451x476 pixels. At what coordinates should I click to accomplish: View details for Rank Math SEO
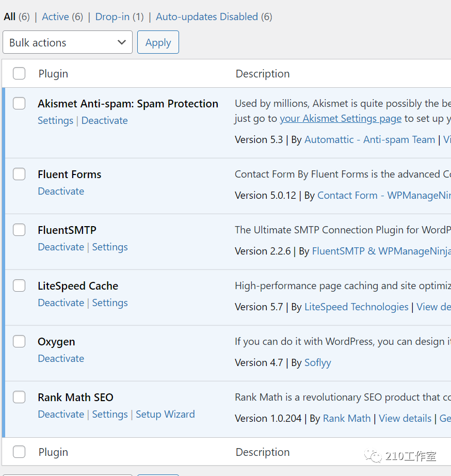[x=405, y=418]
